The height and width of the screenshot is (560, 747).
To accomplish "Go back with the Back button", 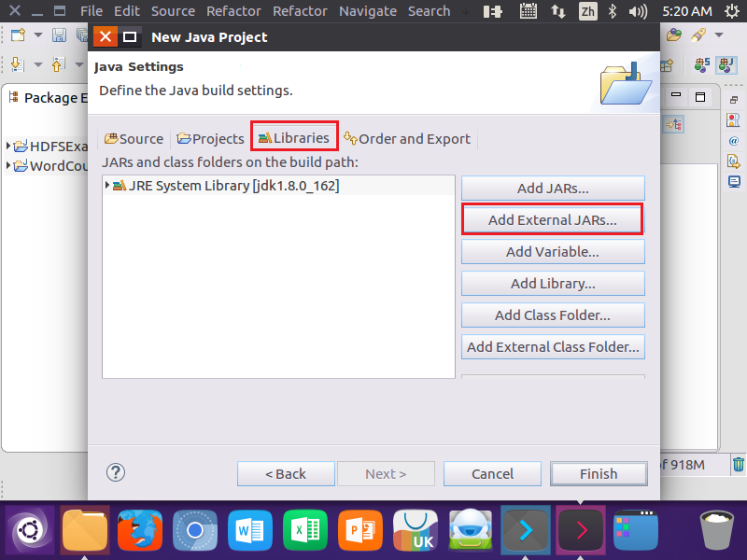I will click(286, 474).
